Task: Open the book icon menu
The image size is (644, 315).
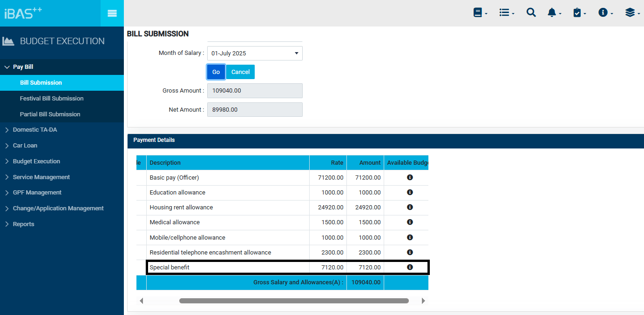Action: (x=480, y=13)
